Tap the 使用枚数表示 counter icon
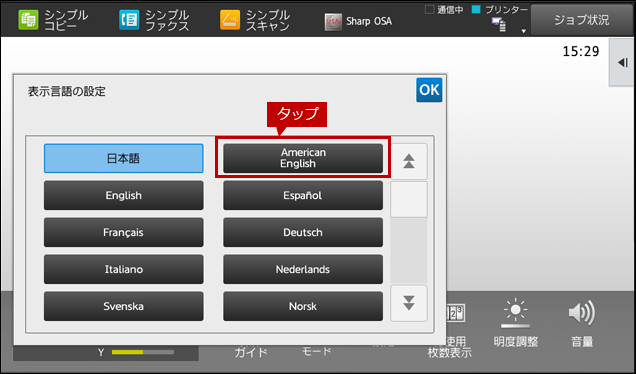Viewport: 636px width, 374px height. [456, 313]
